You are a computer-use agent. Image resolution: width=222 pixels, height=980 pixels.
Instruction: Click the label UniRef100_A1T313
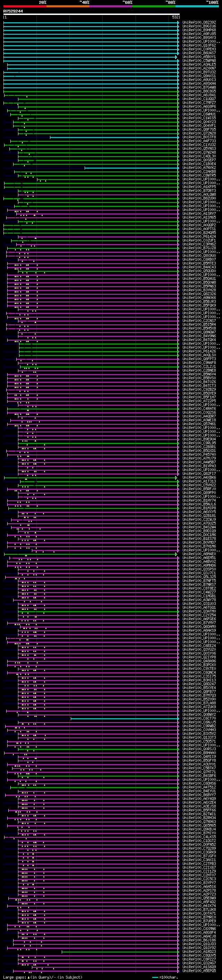199,481
